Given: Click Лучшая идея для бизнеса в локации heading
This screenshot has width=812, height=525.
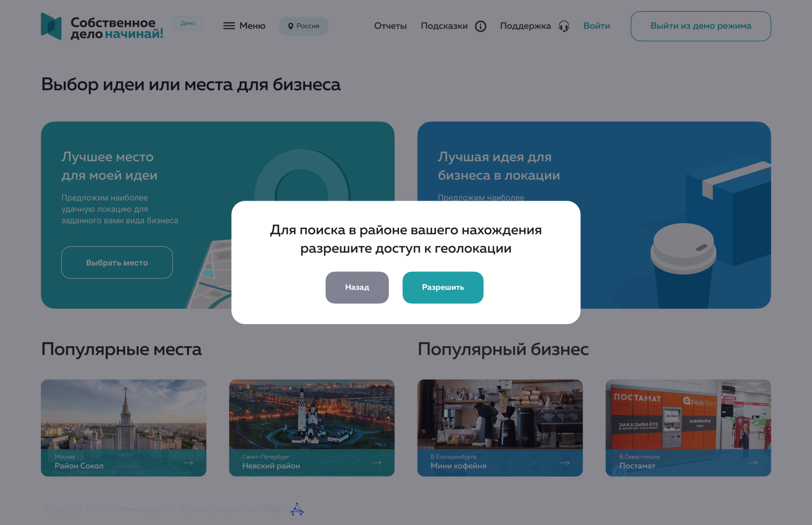Looking at the screenshot, I should (499, 166).
